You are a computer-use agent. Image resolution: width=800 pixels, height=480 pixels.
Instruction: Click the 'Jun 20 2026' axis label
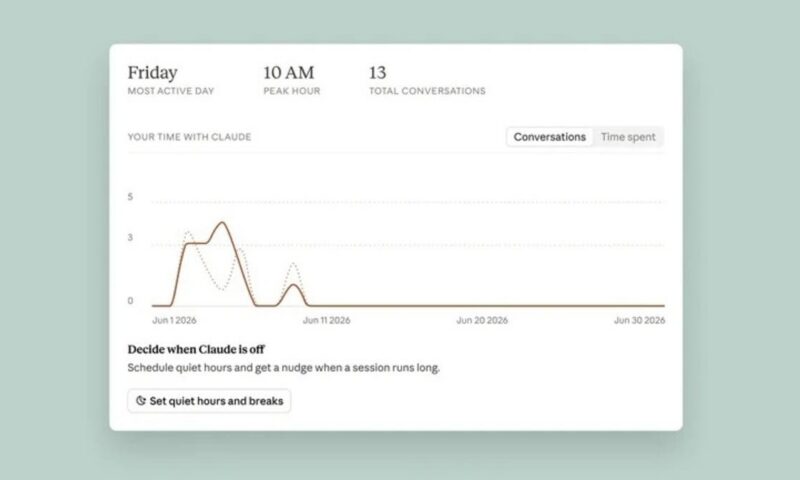pyautogui.click(x=482, y=320)
